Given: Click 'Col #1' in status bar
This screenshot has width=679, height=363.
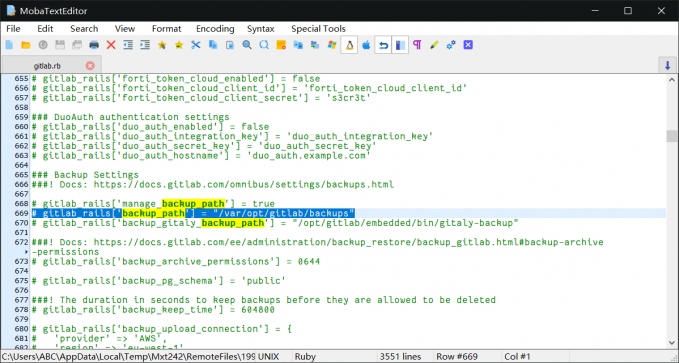Looking at the screenshot, I should (x=517, y=357).
